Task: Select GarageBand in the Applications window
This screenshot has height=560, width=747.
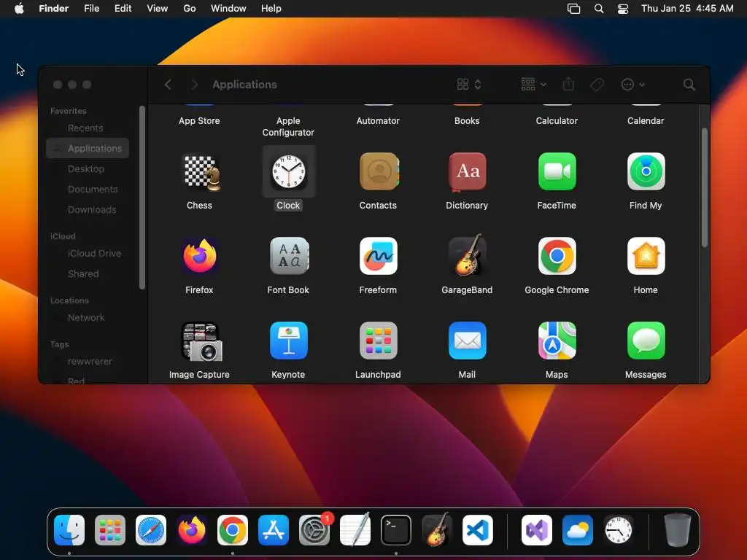Action: (468, 255)
